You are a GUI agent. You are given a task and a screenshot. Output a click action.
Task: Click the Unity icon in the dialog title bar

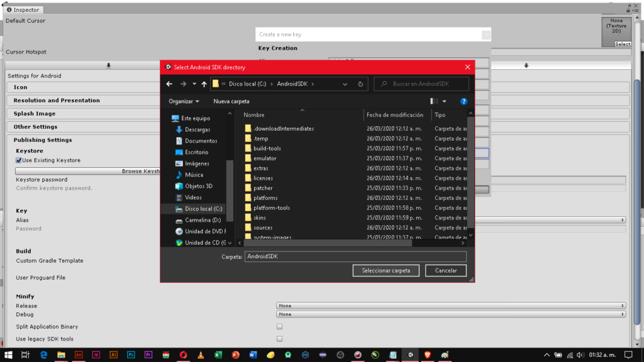click(x=168, y=67)
